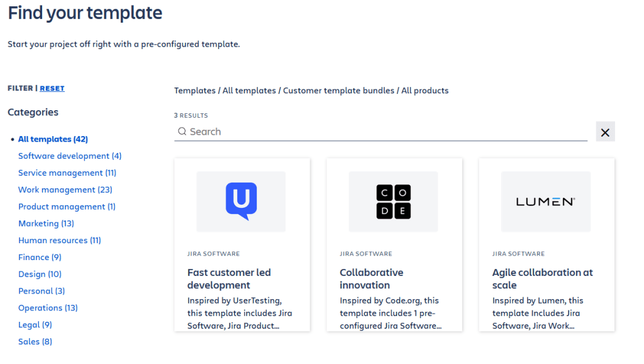Pick the Finance (9) category

point(40,257)
